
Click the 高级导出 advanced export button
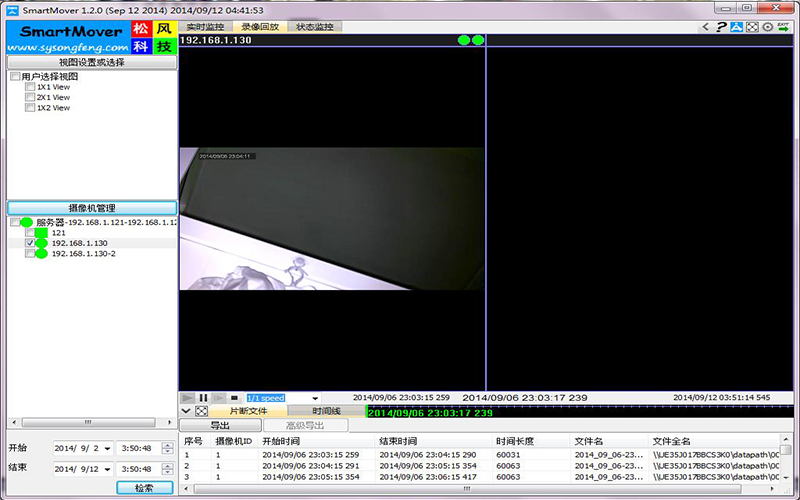(x=306, y=425)
